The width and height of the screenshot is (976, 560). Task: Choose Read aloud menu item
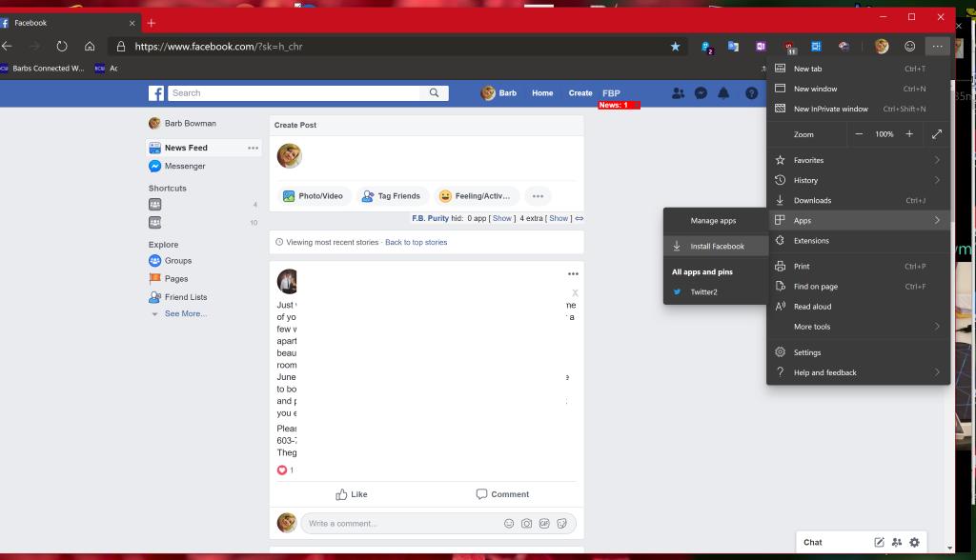point(859,306)
